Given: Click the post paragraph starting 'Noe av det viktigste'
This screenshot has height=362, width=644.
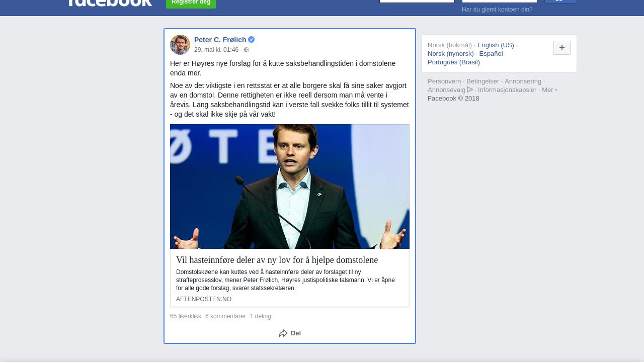Looking at the screenshot, I should pos(289,100).
